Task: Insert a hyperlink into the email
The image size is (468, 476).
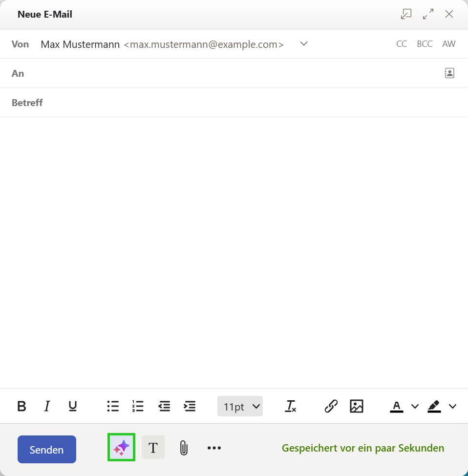Action: 331,406
